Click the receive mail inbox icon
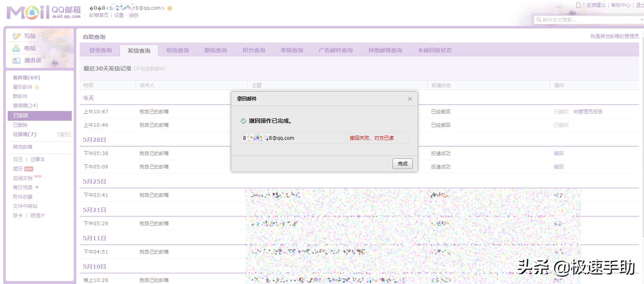The image size is (644, 284). (x=16, y=49)
